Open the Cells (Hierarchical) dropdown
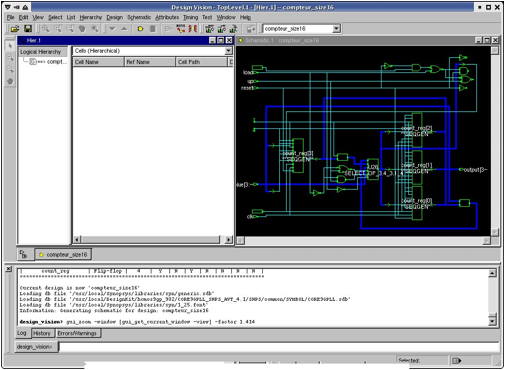Image resolution: width=505 pixels, height=370 pixels. 228,51
